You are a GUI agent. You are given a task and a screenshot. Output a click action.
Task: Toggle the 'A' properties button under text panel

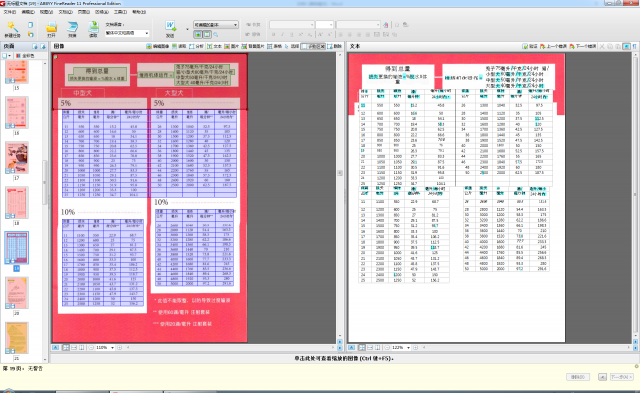coord(352,348)
